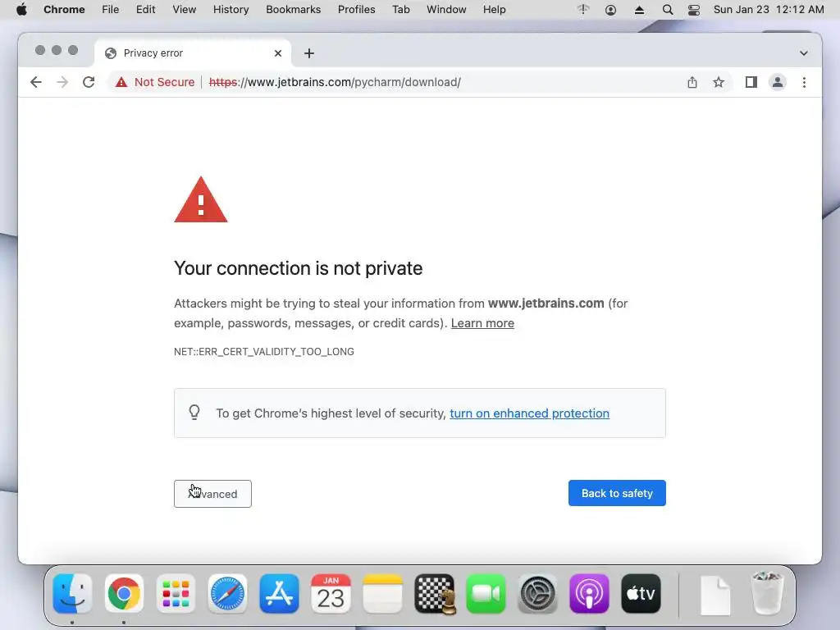Click the Spotlight search icon in menu bar
Screen dimensions: 840x630
[668, 10]
